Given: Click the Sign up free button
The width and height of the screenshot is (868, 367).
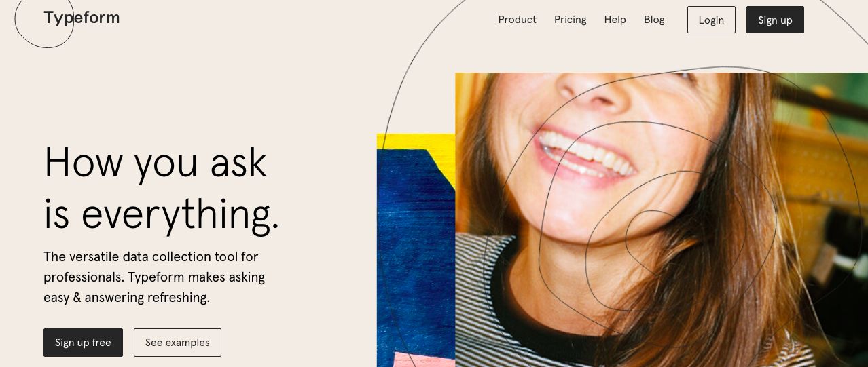Looking at the screenshot, I should point(83,343).
